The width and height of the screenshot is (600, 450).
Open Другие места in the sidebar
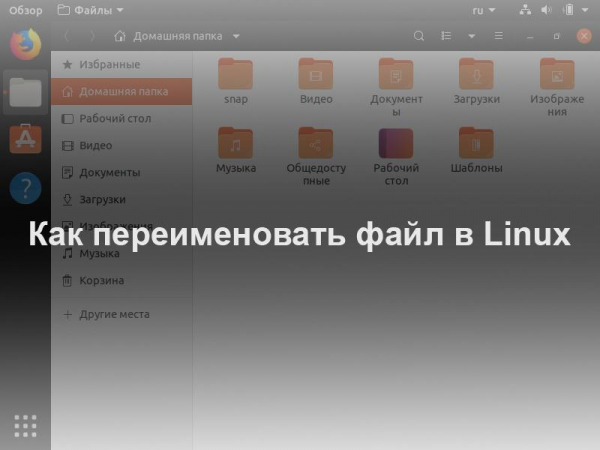pyautogui.click(x=122, y=314)
